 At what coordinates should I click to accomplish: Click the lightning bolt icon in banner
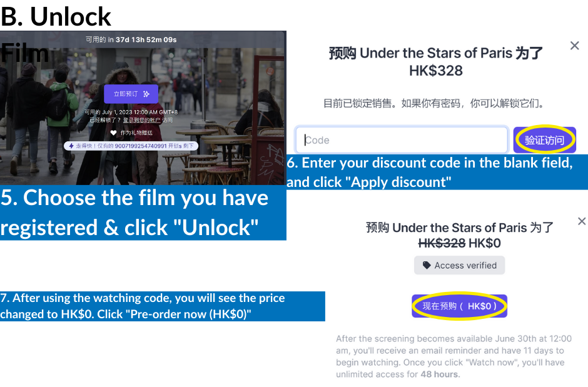click(x=71, y=146)
